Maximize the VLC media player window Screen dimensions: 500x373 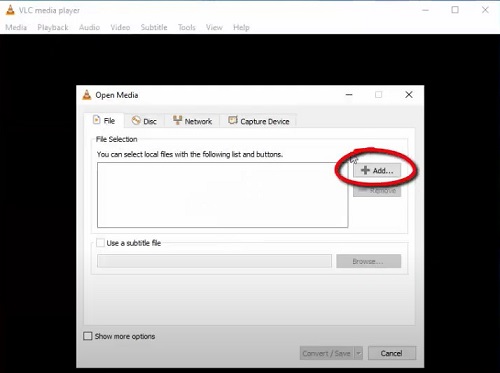455,10
